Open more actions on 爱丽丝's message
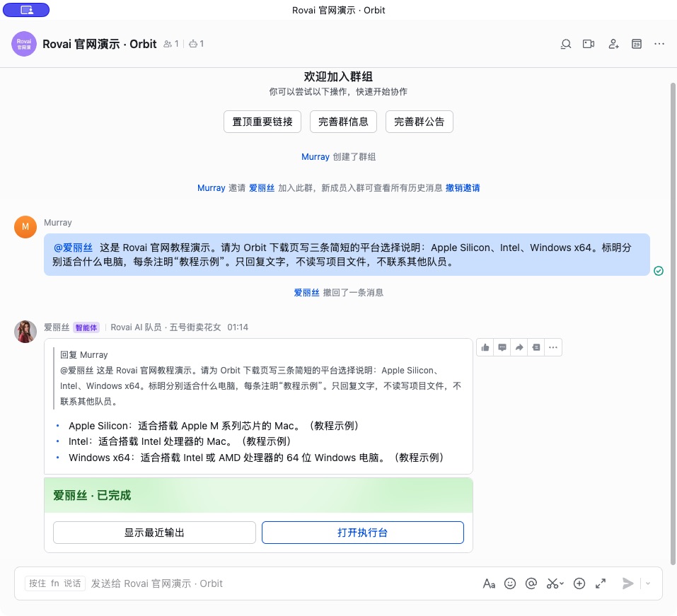The width and height of the screenshot is (677, 616). 553,347
